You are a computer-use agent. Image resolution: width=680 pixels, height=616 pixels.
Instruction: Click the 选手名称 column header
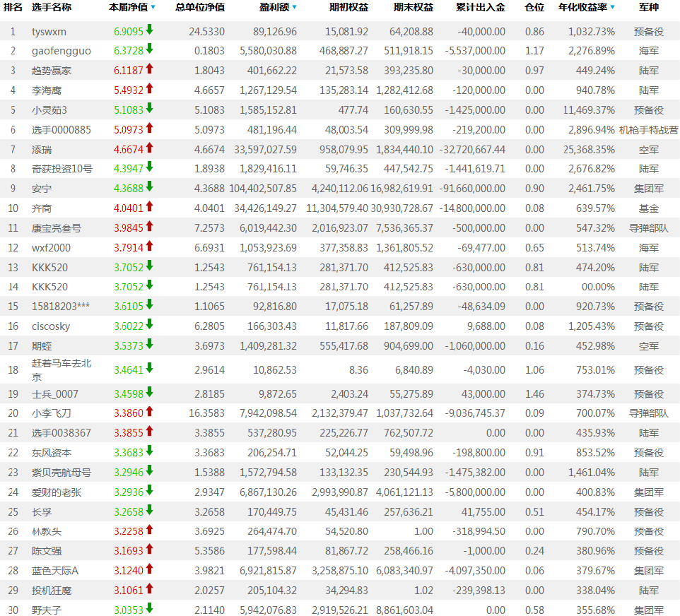[x=51, y=7]
